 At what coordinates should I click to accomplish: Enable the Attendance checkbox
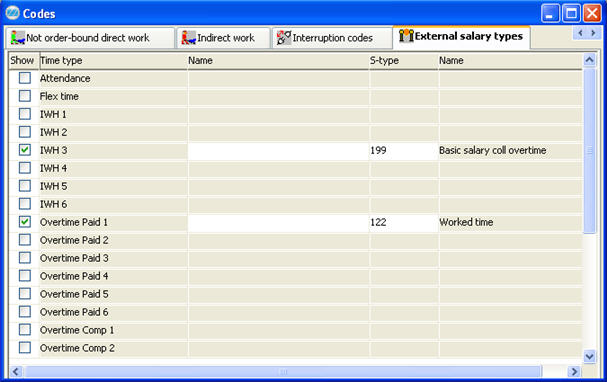pos(25,78)
